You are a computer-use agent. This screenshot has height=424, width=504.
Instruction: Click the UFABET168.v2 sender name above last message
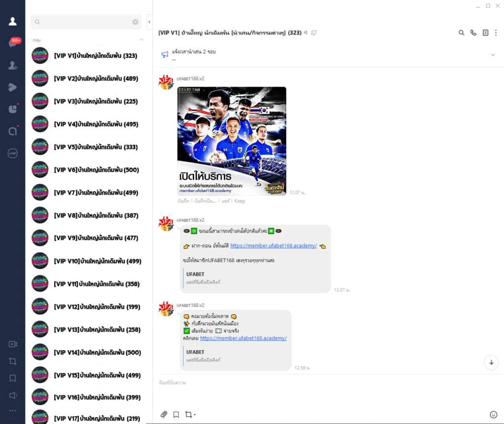click(190, 305)
